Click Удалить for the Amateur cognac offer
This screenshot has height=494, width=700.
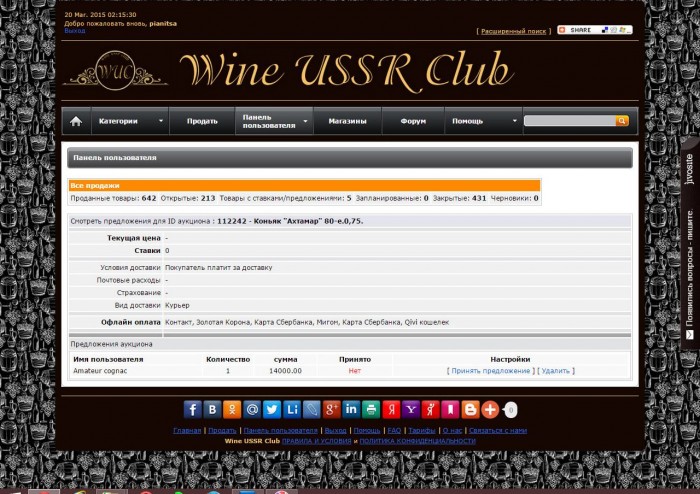pyautogui.click(x=555, y=371)
